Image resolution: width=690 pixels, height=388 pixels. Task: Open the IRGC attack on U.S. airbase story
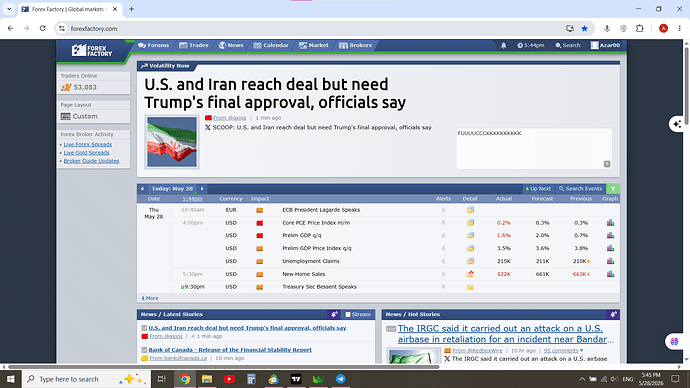click(505, 334)
